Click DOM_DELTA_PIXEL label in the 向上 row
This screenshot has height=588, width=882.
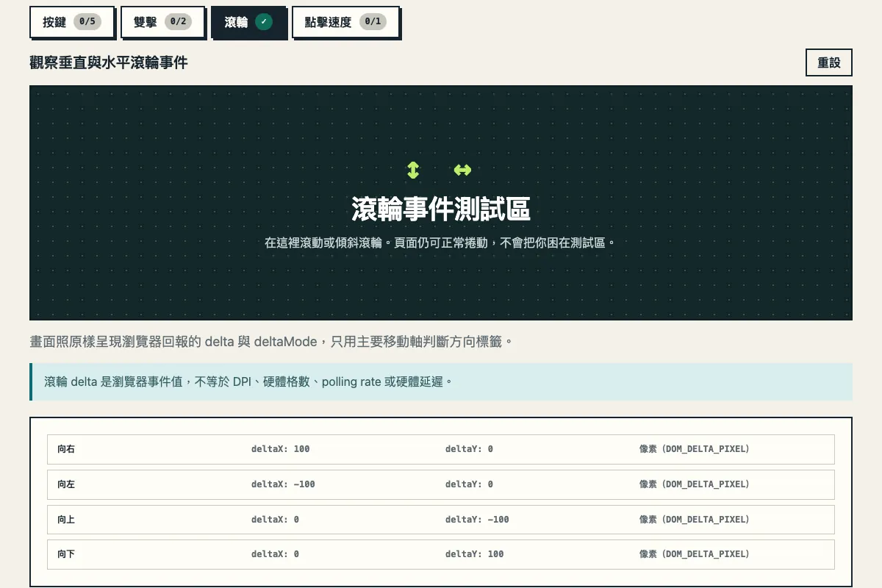[695, 520]
